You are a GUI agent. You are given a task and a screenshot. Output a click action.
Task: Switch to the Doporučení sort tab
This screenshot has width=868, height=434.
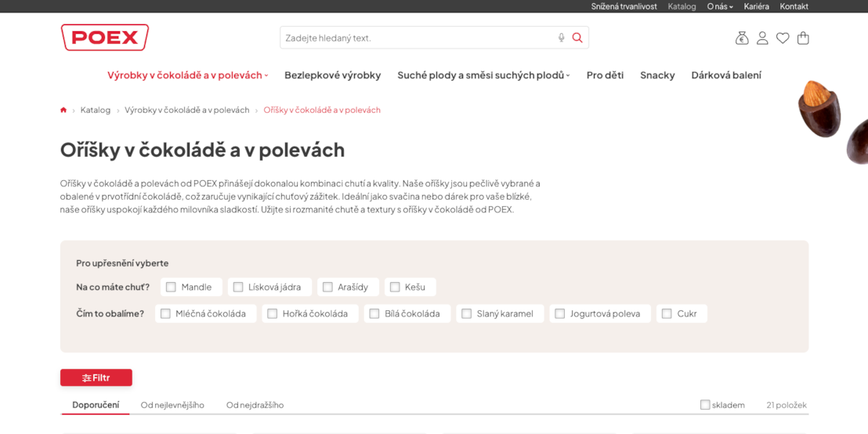pos(96,405)
